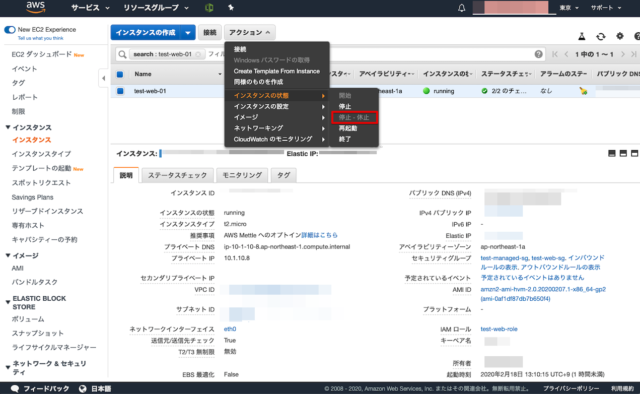The image size is (640, 394).
Task: Open CloudWatch のモニタリング submenu
Action: pos(277,139)
